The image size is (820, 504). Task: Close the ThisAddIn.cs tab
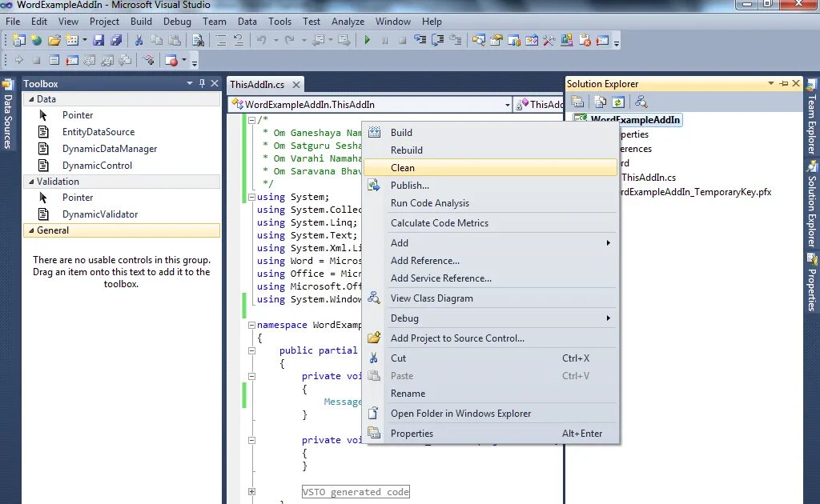pyautogui.click(x=296, y=85)
